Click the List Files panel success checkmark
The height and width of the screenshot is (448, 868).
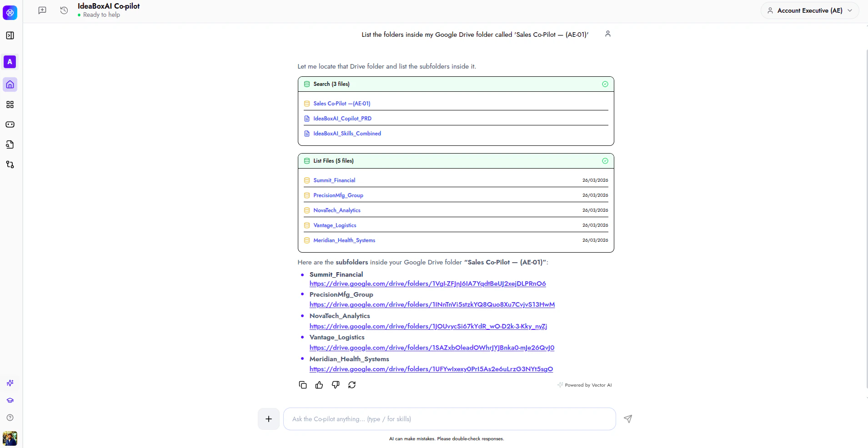[x=605, y=161]
